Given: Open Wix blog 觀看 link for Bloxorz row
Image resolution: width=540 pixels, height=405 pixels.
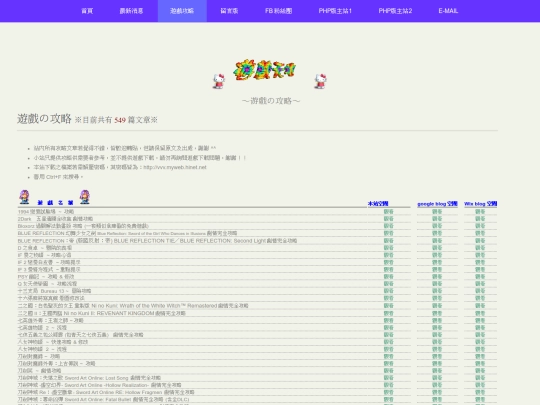Looking at the screenshot, I should [480, 226].
